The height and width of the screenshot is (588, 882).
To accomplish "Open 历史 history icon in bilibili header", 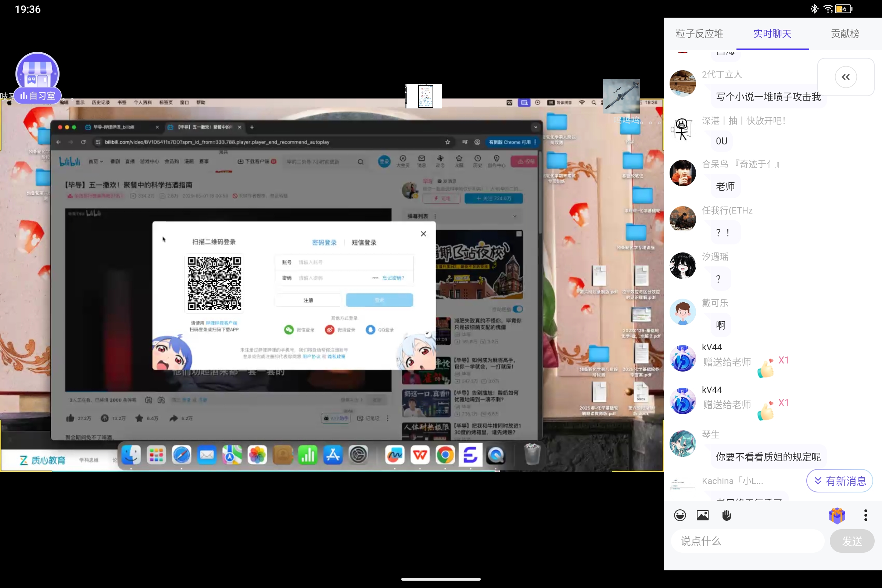I will [477, 161].
